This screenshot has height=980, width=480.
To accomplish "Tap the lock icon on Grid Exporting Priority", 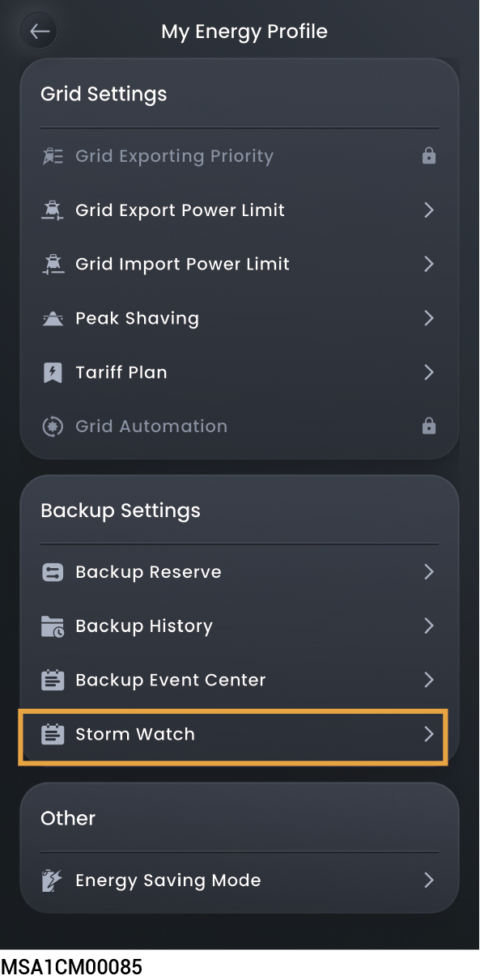I will [x=429, y=156].
